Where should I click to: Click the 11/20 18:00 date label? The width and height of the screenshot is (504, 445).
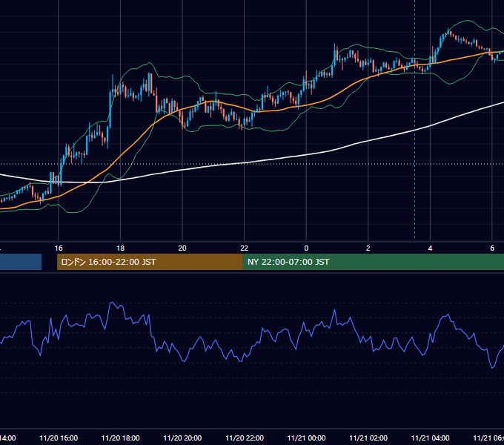(121, 438)
